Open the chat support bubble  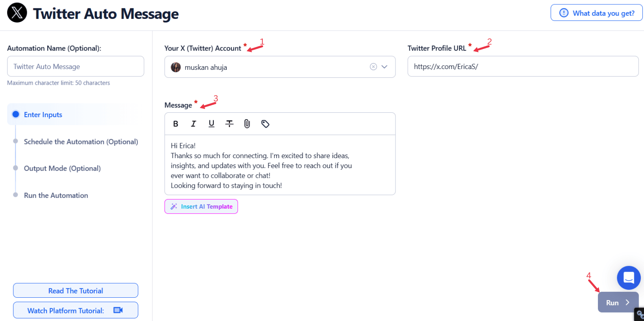(x=628, y=278)
